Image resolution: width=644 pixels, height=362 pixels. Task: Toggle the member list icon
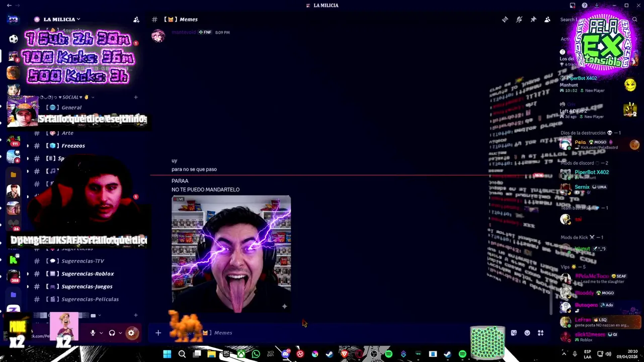[x=547, y=20]
